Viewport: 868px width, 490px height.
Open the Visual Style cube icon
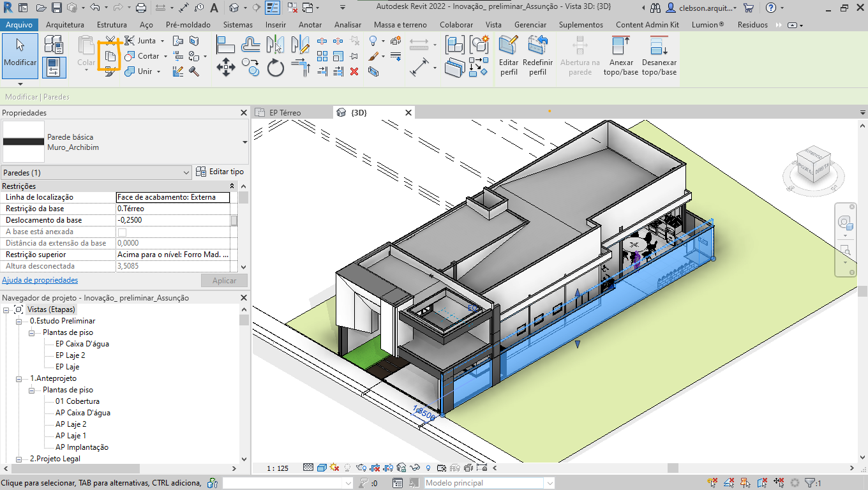tap(322, 467)
